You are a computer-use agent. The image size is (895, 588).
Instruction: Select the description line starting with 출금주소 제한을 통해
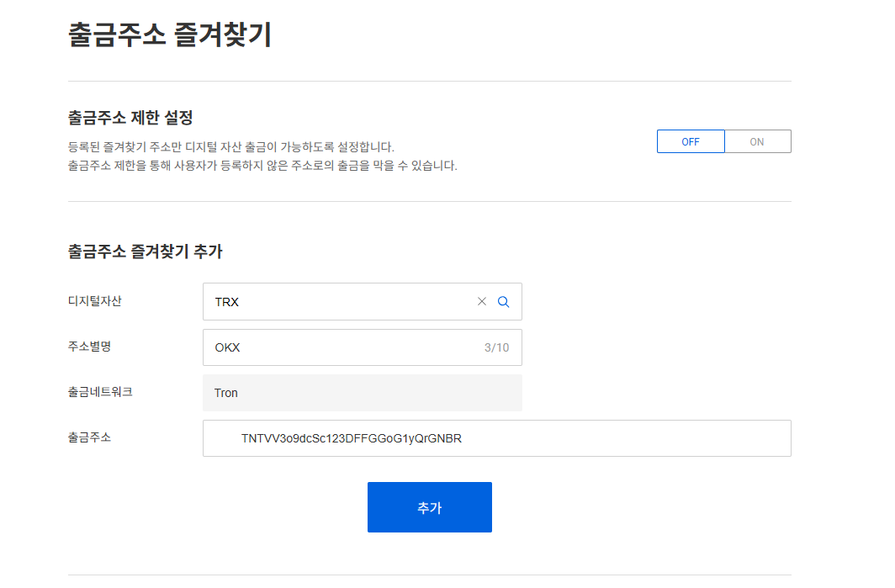(x=262, y=166)
